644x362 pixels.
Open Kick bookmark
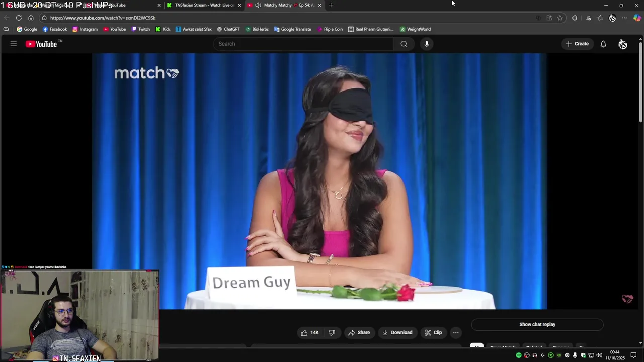[163, 29]
